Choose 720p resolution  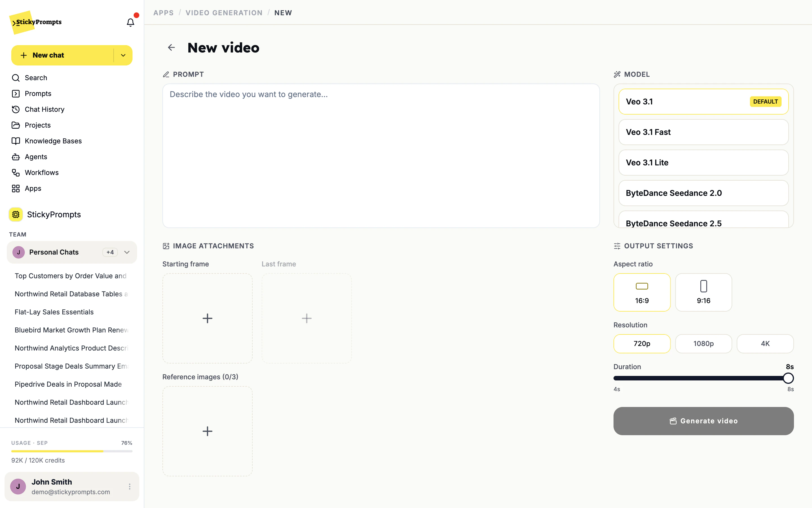[642, 344]
